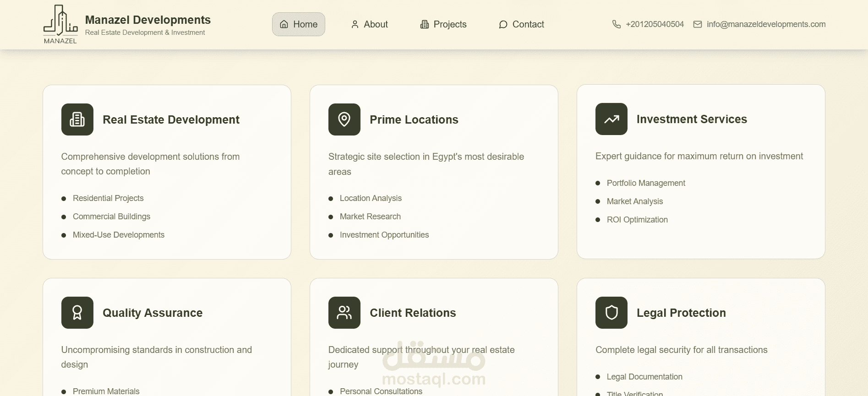Navigate to the Contact page
868x396 pixels.
pyautogui.click(x=521, y=24)
